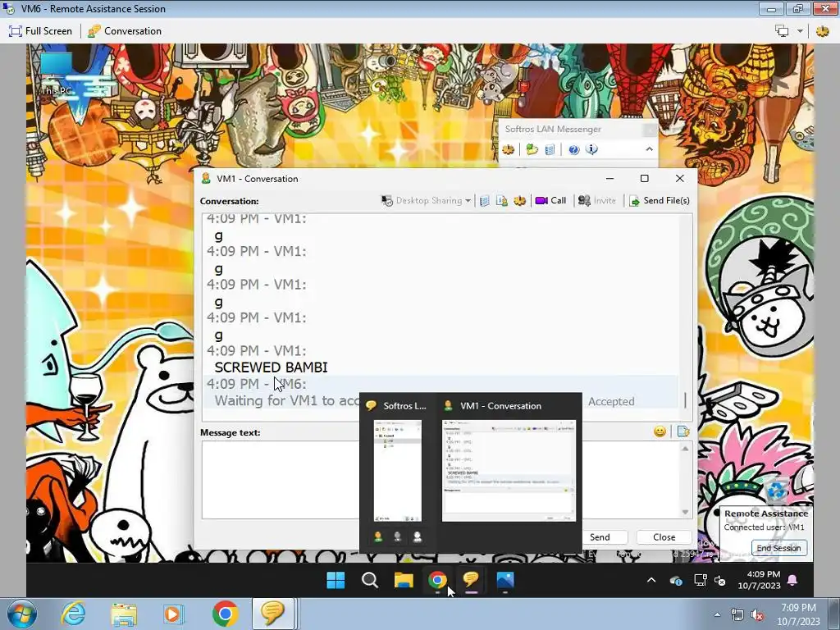Click the host clock showing 7:09 PM
Viewport: 840px width, 630px height.
798,614
